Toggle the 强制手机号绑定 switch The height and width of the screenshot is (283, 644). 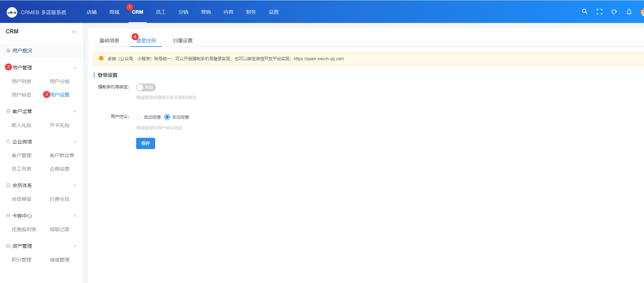[x=146, y=87]
